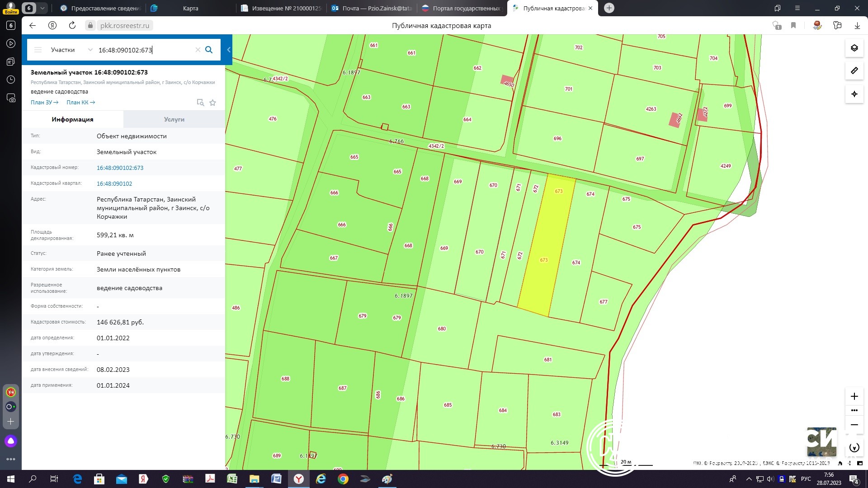Activate the locate-me crosshair tool

(854, 94)
